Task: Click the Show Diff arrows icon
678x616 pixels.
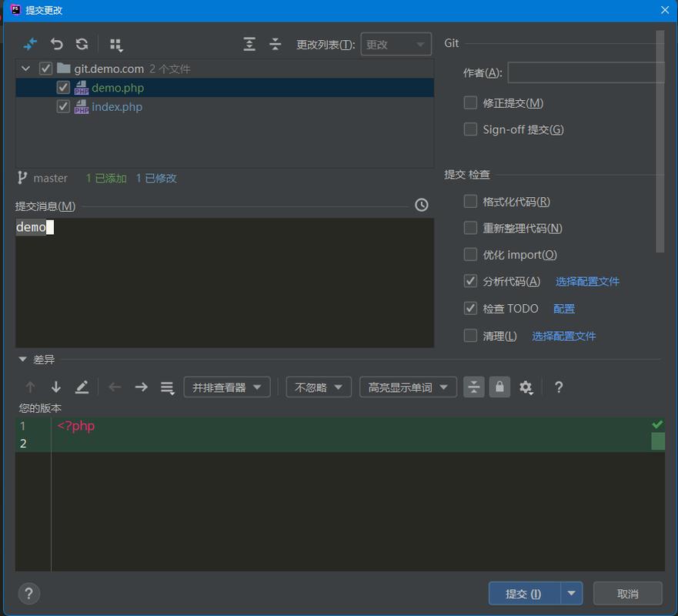Action: (30, 44)
